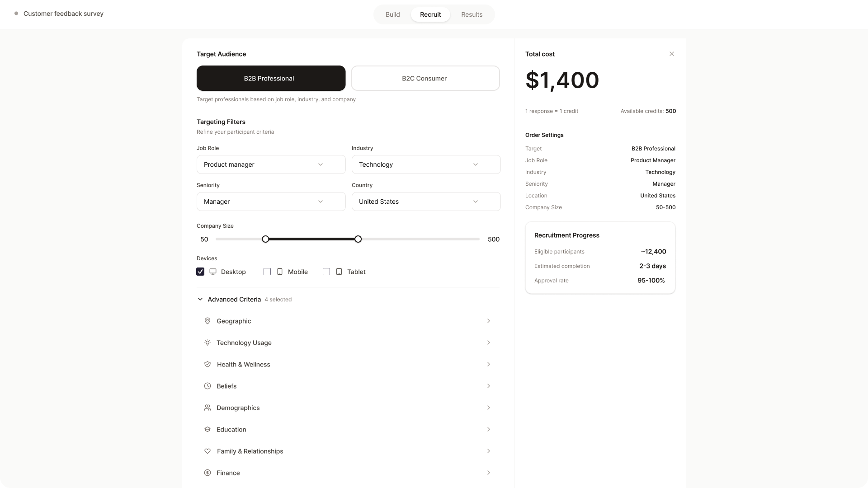
Task: Select the Health & Wellness shield icon
Action: [x=208, y=364]
